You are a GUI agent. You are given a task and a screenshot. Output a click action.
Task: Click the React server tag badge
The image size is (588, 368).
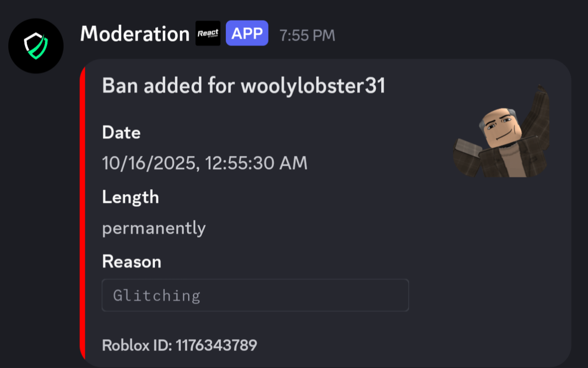(x=208, y=33)
